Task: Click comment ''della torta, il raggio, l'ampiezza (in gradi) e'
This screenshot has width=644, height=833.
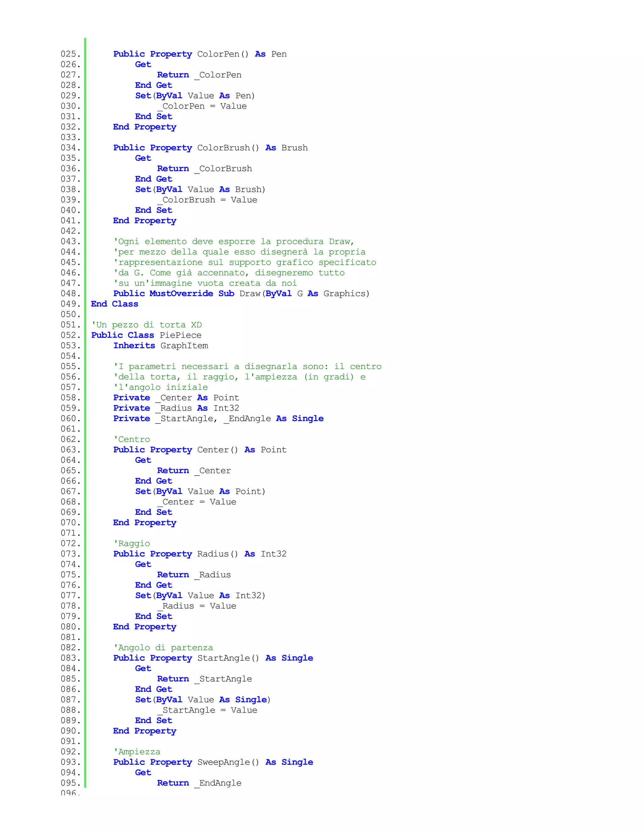Action: (x=239, y=377)
